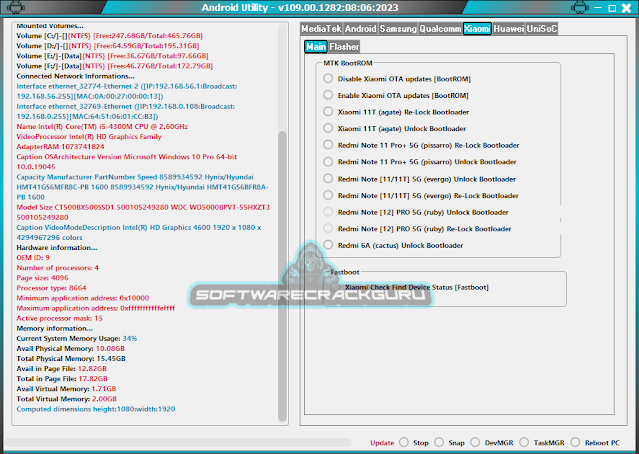This screenshot has height=454, width=639.
Task: Click the OEM ID: 9 line
Action: (33, 258)
